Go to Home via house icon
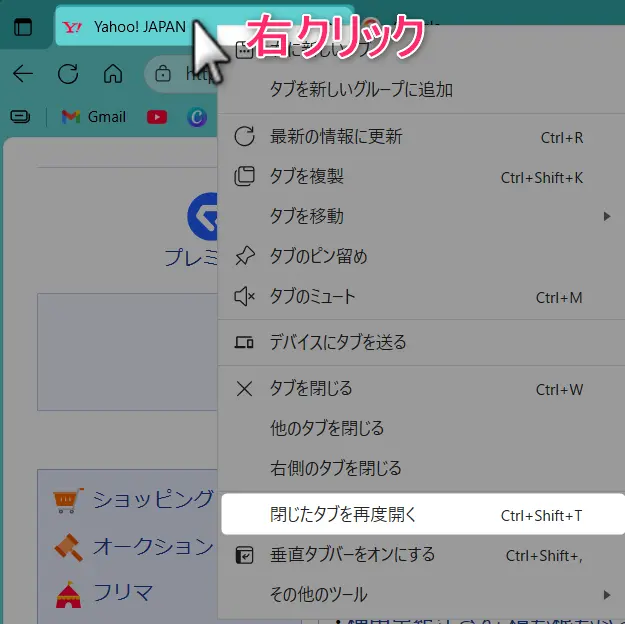This screenshot has width=625, height=624. [x=113, y=74]
